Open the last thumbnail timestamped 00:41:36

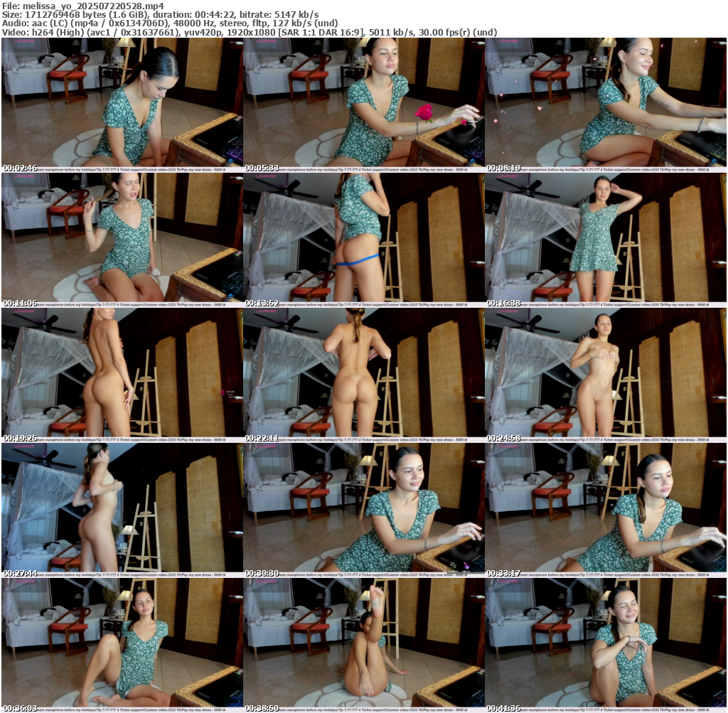[x=605, y=645]
